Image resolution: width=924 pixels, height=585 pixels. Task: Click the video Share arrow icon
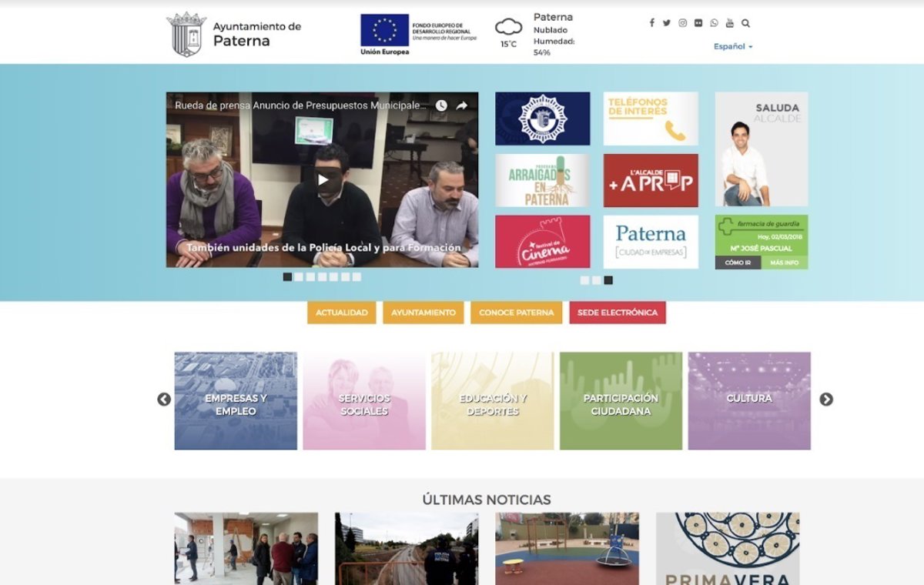(x=462, y=105)
